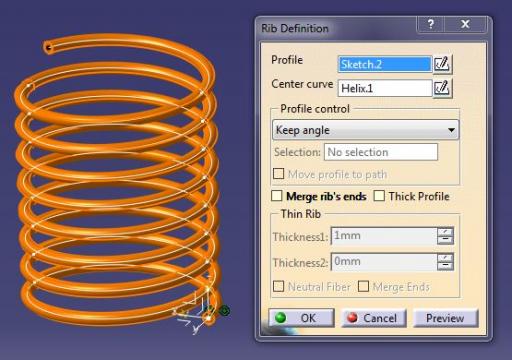The width and height of the screenshot is (512, 360).
Task: Open sketch editor icon next to Center curve
Action: pyautogui.click(x=442, y=88)
